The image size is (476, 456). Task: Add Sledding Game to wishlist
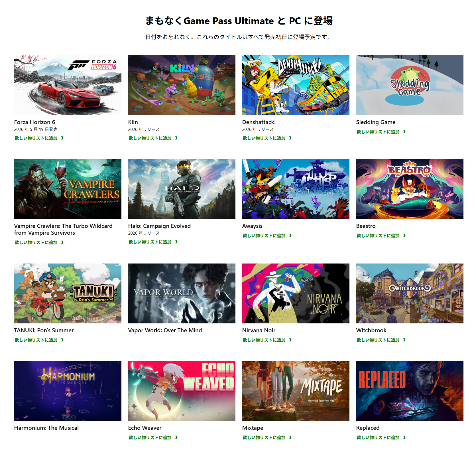381,132
